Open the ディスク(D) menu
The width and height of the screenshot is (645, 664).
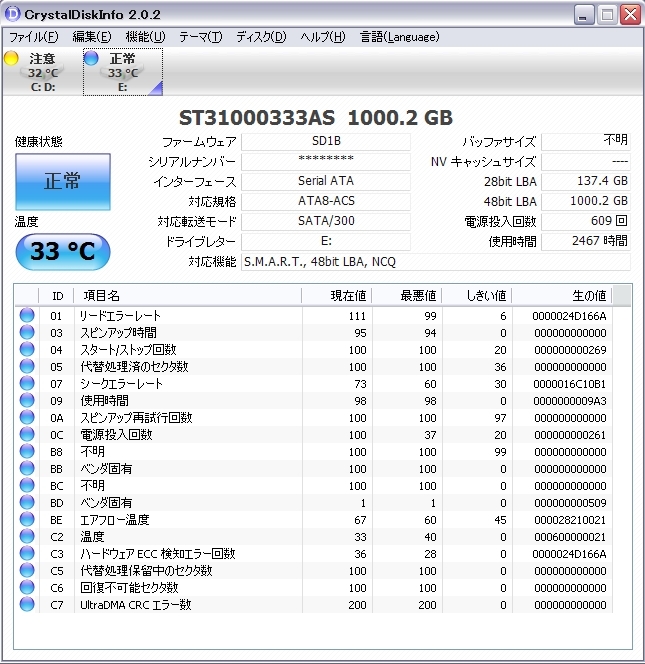[x=261, y=37]
